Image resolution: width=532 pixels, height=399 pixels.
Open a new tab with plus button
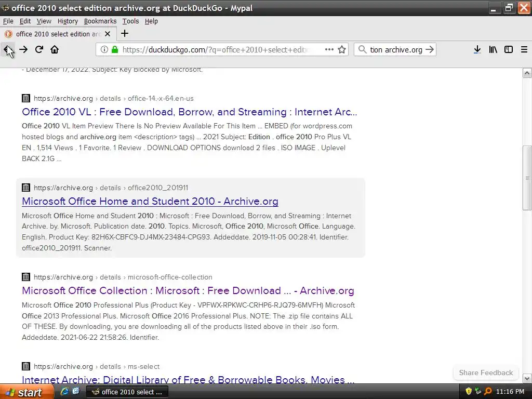[125, 33]
